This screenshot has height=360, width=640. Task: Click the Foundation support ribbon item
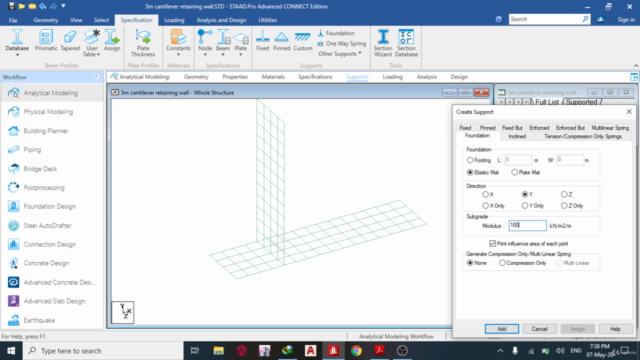(x=336, y=33)
